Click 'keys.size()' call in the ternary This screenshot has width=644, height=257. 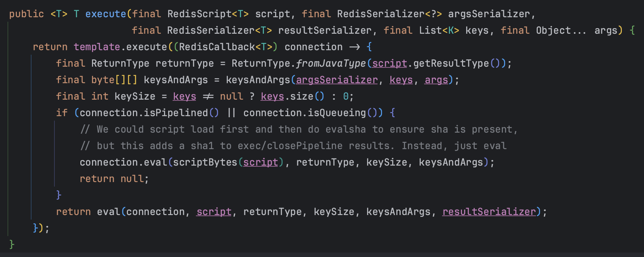coord(293,96)
